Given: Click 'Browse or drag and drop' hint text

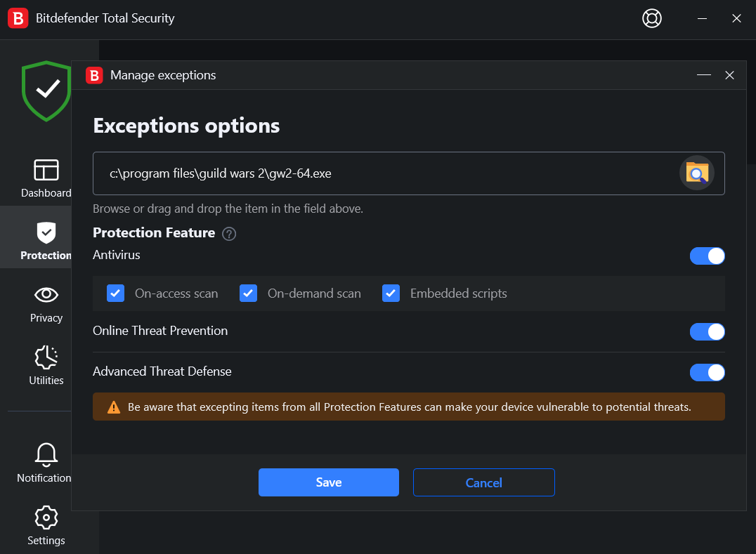Looking at the screenshot, I should 228,209.
